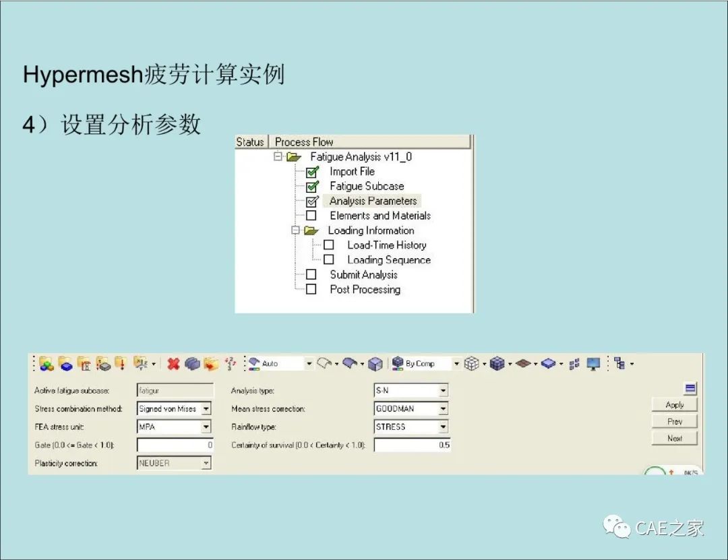Click the overlapping blue solids organize icon

[192, 364]
